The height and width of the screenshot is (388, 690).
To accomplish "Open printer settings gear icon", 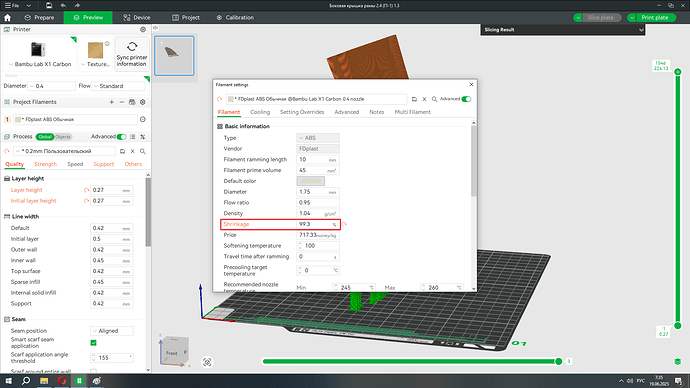I will (x=143, y=29).
